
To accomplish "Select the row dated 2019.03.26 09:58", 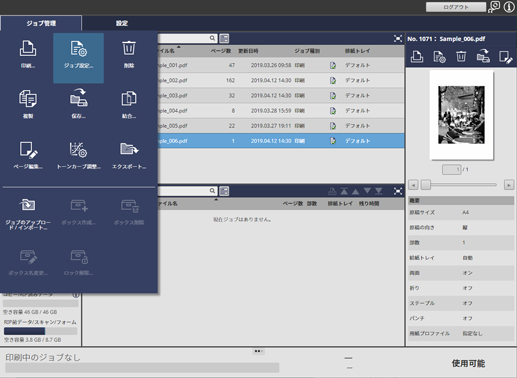I will [x=281, y=65].
